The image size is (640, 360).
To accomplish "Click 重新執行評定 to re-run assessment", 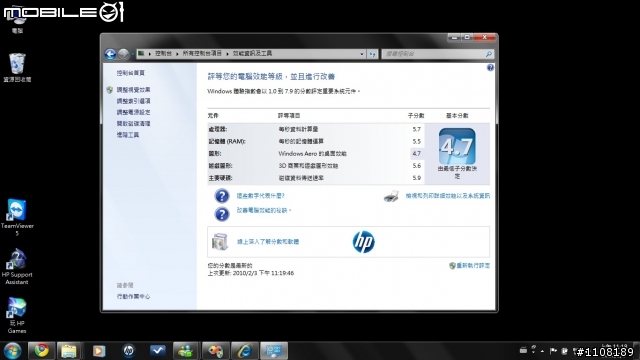I will 473,266.
